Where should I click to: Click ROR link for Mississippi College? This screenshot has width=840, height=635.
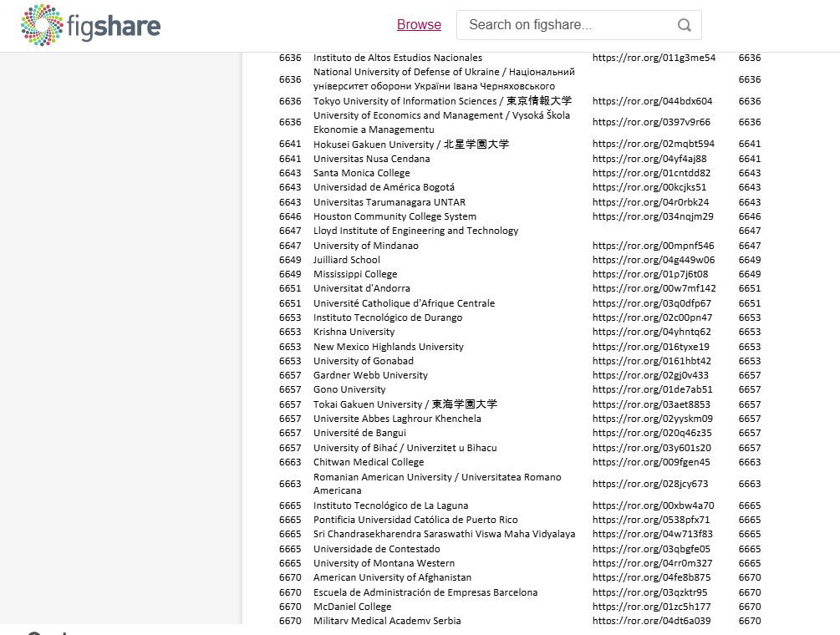pyautogui.click(x=650, y=274)
